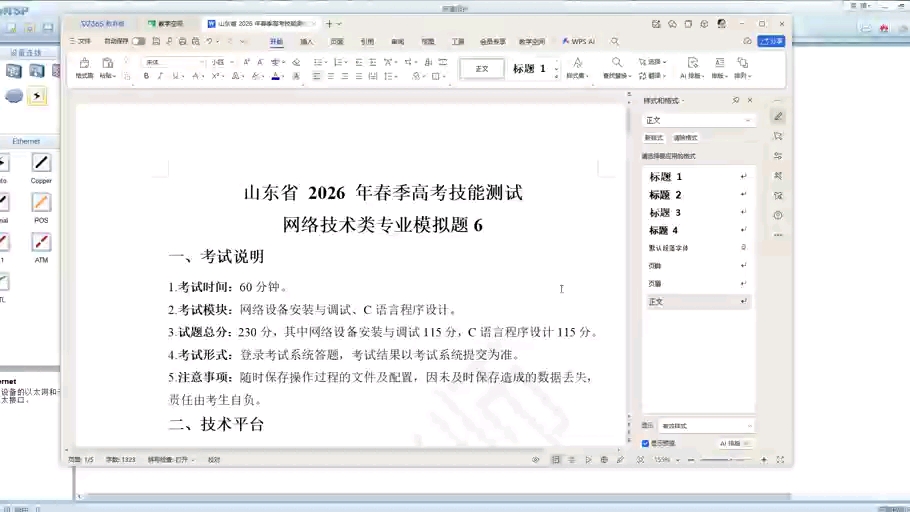The image size is (910, 512).
Task: Open the 引用 References ribbon tab
Action: click(x=367, y=41)
